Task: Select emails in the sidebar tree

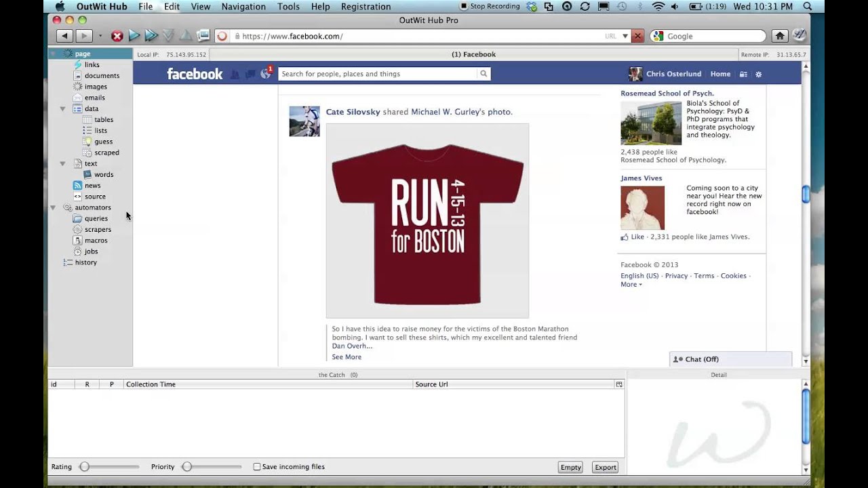Action: point(95,98)
